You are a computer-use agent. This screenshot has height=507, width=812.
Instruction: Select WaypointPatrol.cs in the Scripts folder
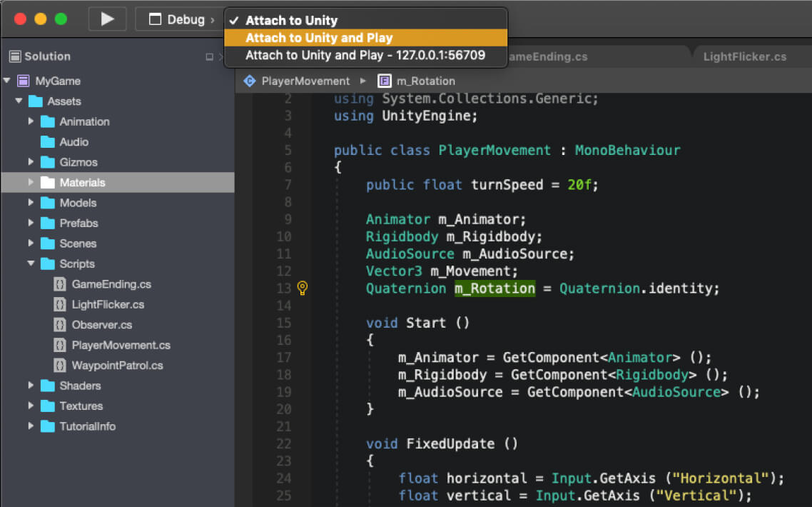click(117, 366)
